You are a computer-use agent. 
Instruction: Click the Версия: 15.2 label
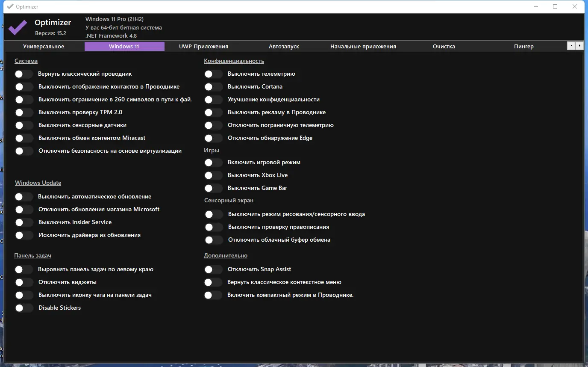[x=50, y=33]
